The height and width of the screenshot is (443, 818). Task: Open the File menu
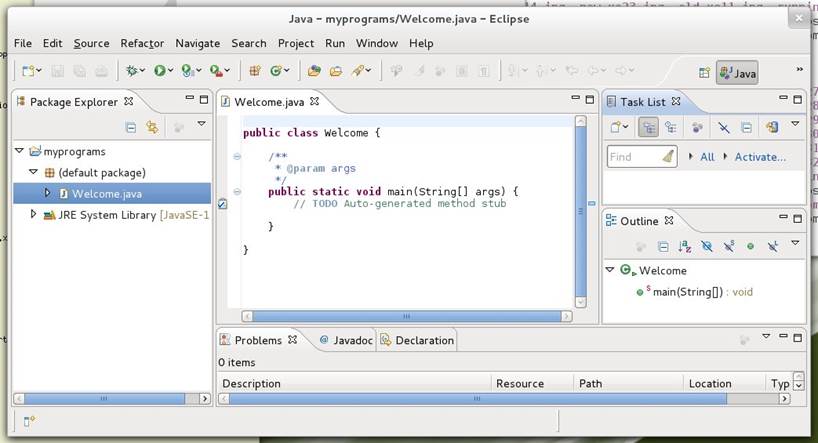coord(22,43)
